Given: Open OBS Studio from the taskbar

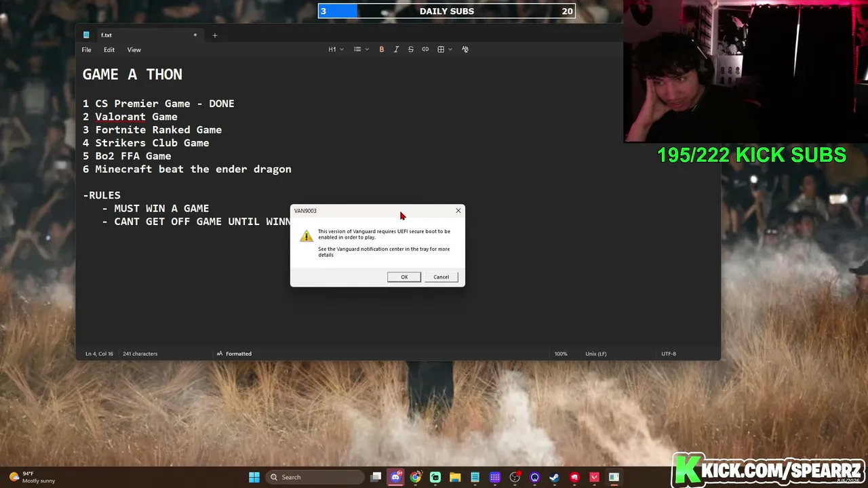Looking at the screenshot, I should pyautogui.click(x=515, y=477).
